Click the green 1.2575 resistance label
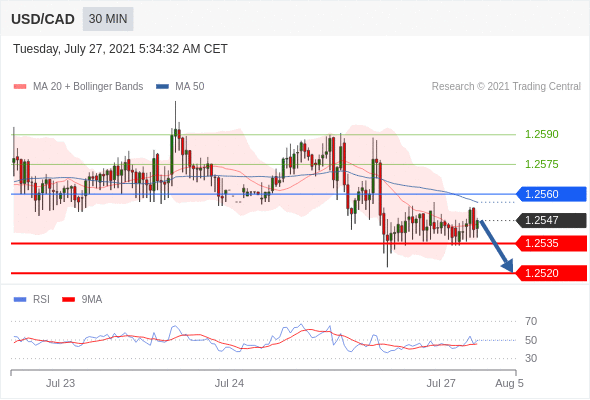 coord(542,164)
